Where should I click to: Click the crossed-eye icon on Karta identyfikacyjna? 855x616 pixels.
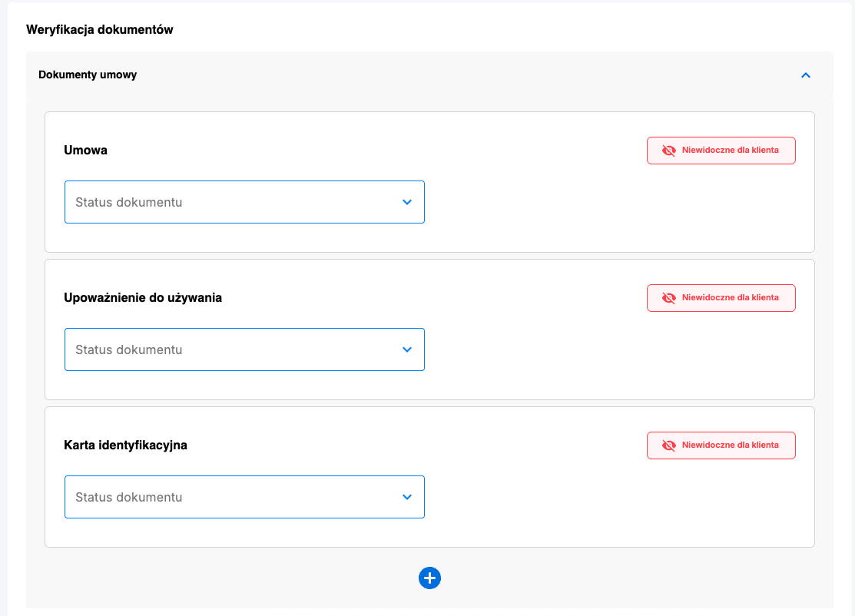click(x=668, y=445)
